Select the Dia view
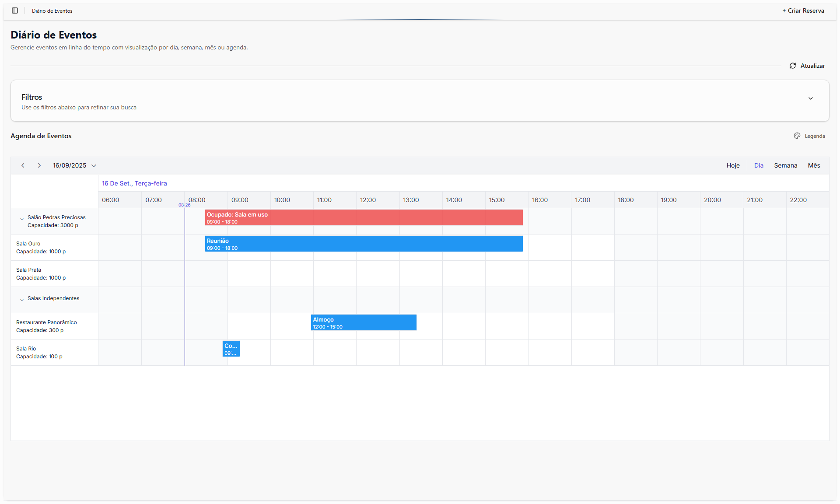Image resolution: width=840 pixels, height=504 pixels. (759, 165)
